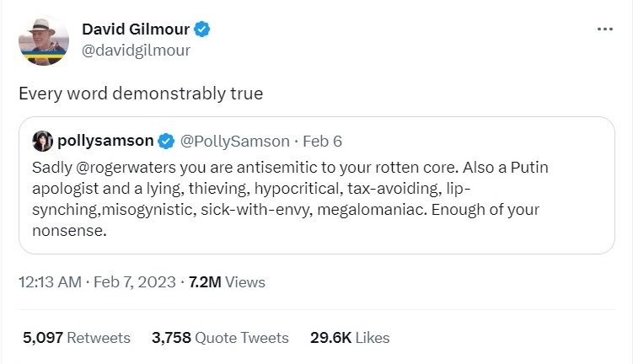Screen dimensions: 633x364
Task: Open the three-dot more options menu
Action: pyautogui.click(x=604, y=29)
